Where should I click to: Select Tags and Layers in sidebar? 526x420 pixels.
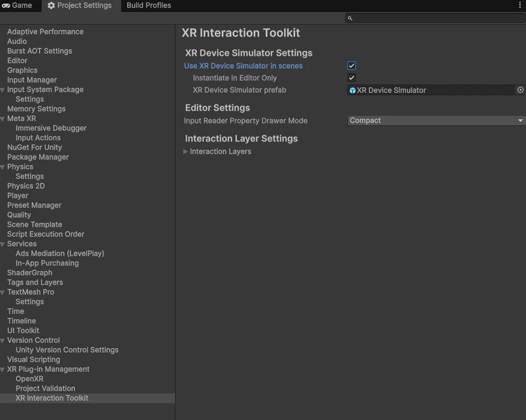coord(35,283)
